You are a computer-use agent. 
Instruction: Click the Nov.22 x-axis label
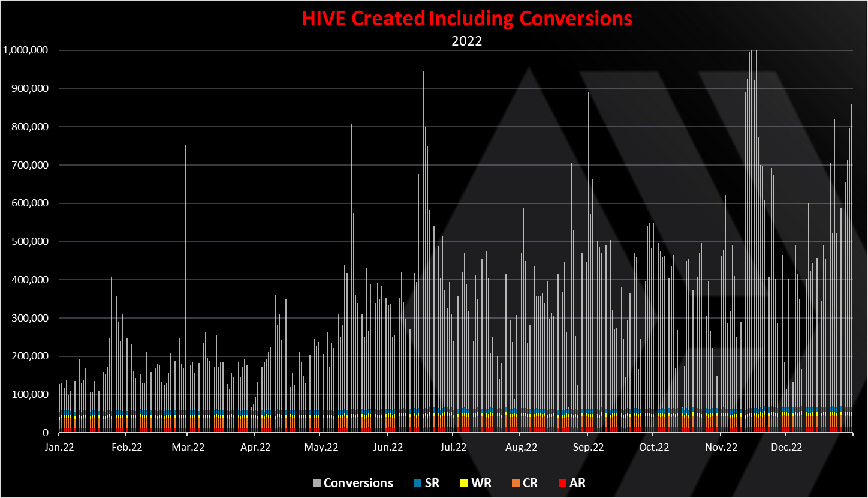(x=721, y=447)
